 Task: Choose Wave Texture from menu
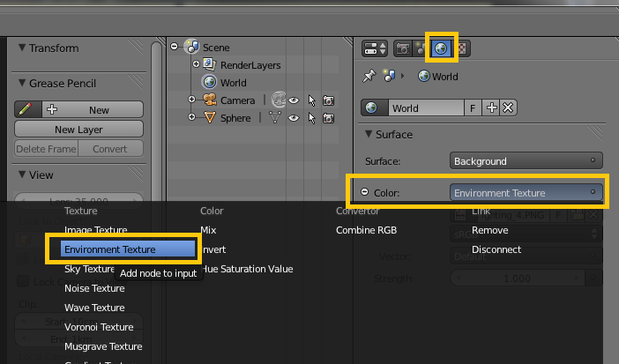[x=94, y=308]
